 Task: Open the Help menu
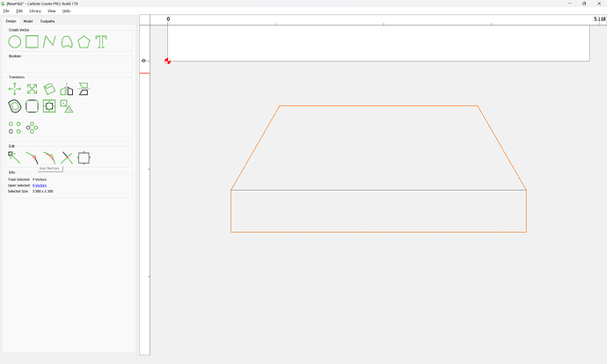click(66, 11)
